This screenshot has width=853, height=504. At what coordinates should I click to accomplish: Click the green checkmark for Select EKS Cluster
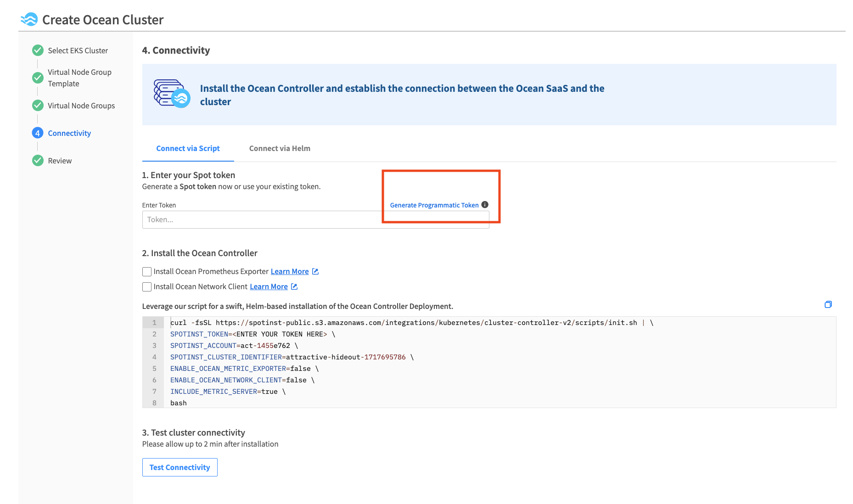point(38,50)
